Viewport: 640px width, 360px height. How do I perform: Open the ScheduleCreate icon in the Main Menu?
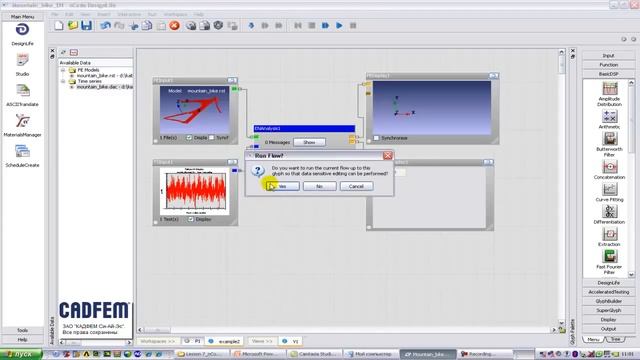pyautogui.click(x=22, y=156)
